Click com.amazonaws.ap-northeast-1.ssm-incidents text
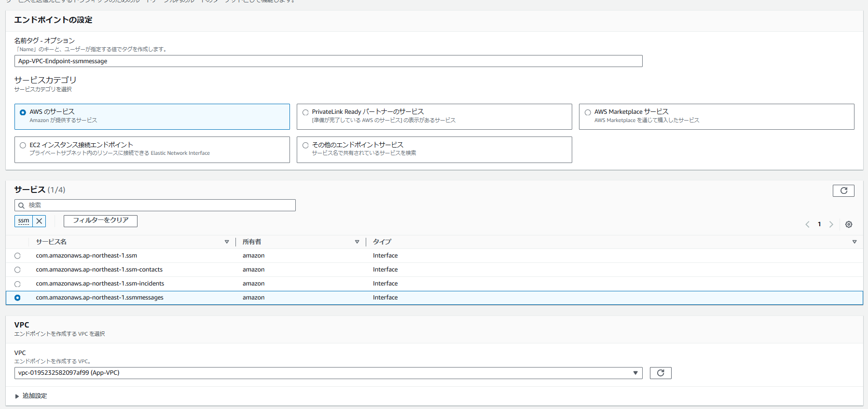Viewport: 868px width, 409px height. [100, 284]
